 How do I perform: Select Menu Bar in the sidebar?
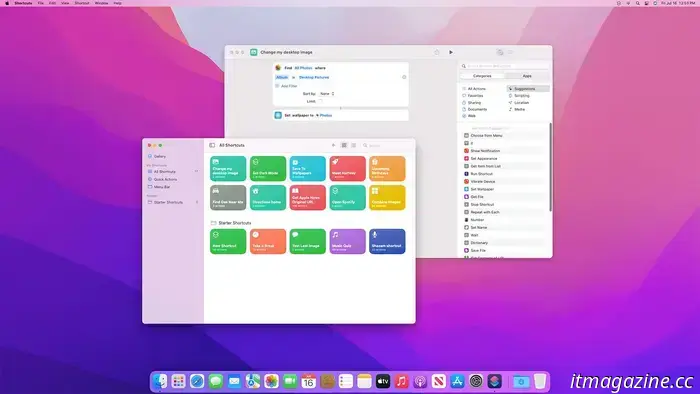159,187
